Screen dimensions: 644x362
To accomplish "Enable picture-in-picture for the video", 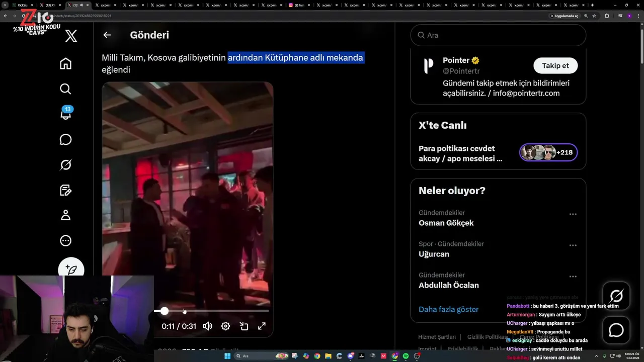I will [244, 326].
